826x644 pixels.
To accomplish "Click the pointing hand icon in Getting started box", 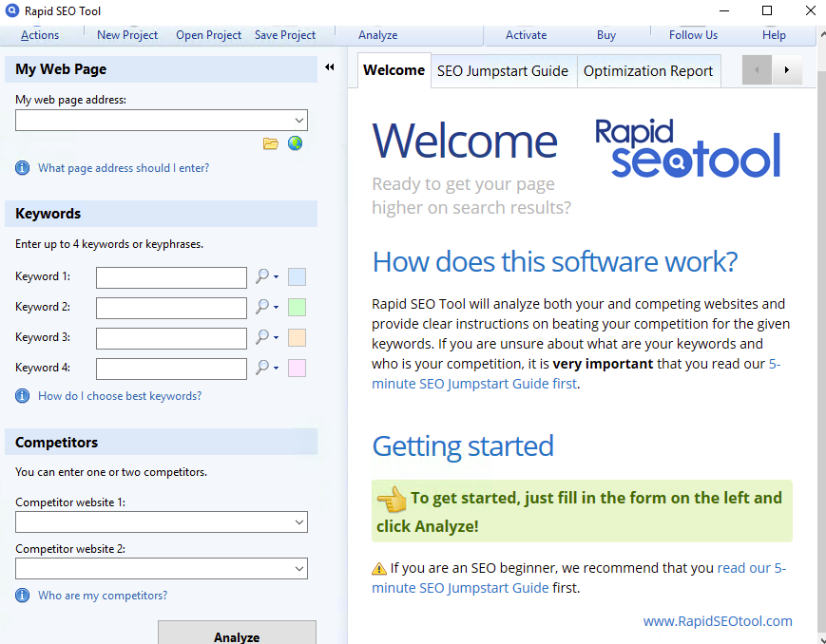I will pos(392,499).
